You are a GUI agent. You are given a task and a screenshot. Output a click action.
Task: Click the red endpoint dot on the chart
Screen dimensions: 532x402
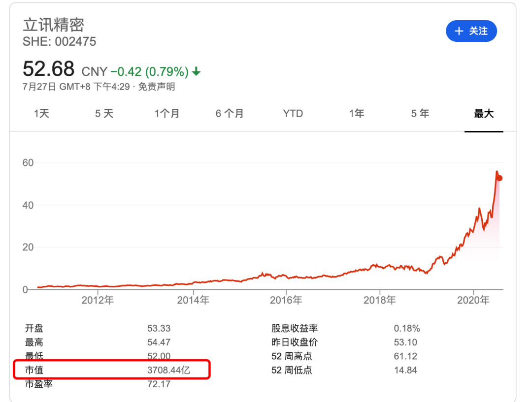(x=499, y=178)
